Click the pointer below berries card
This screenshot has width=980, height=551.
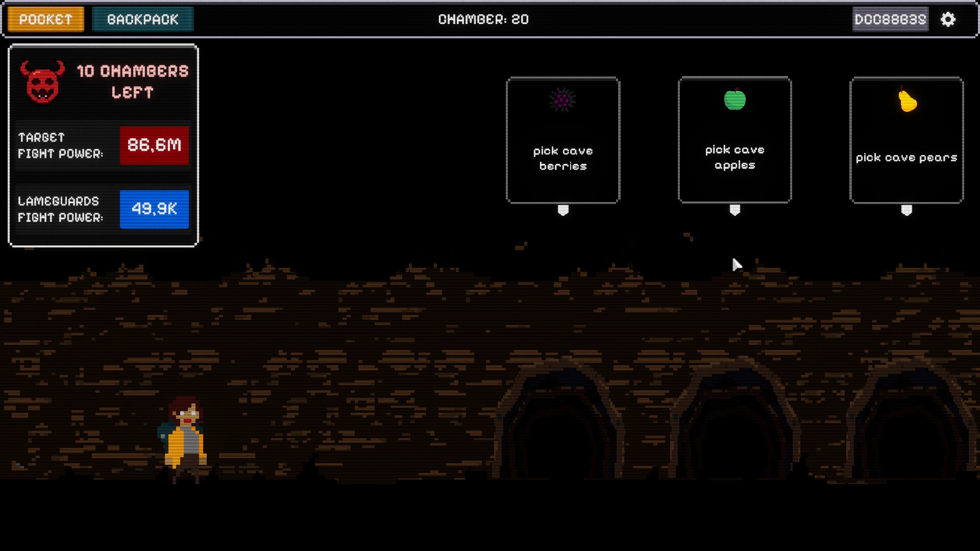click(x=563, y=210)
